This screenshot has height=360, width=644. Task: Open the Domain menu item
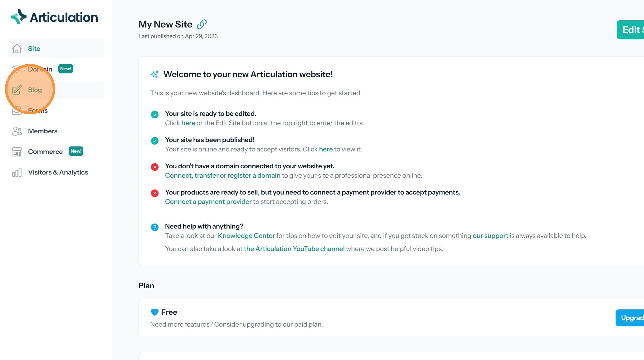[40, 69]
